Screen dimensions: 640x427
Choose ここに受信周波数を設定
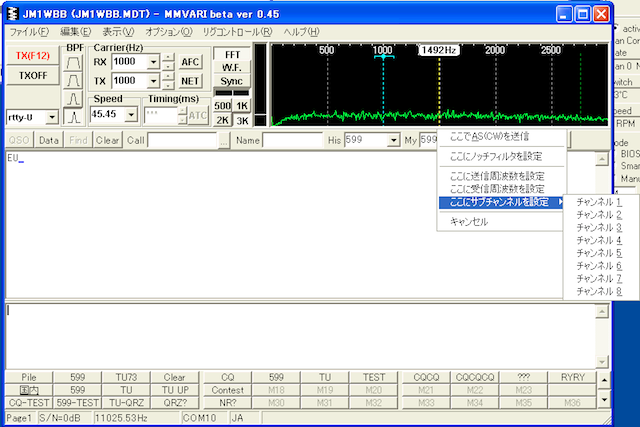click(x=501, y=189)
